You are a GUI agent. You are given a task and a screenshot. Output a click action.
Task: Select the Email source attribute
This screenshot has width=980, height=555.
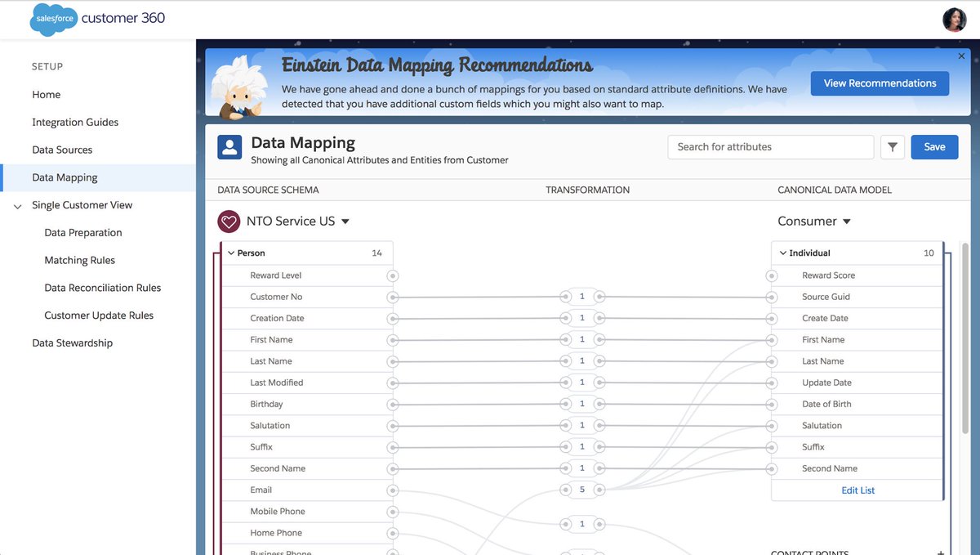click(x=307, y=490)
